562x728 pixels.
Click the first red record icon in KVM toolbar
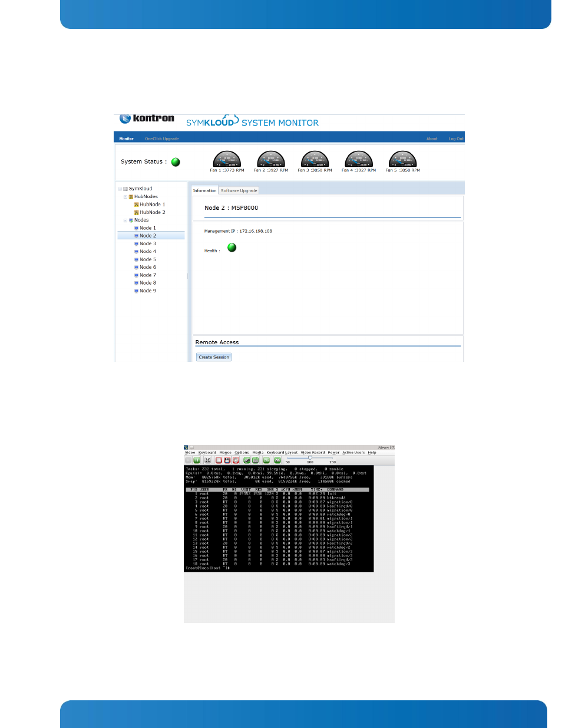219,460
